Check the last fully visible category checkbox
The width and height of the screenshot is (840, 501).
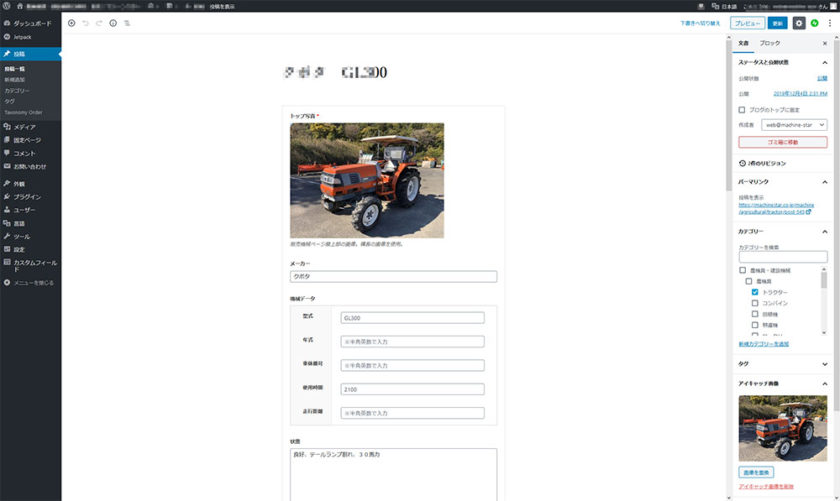pos(755,325)
